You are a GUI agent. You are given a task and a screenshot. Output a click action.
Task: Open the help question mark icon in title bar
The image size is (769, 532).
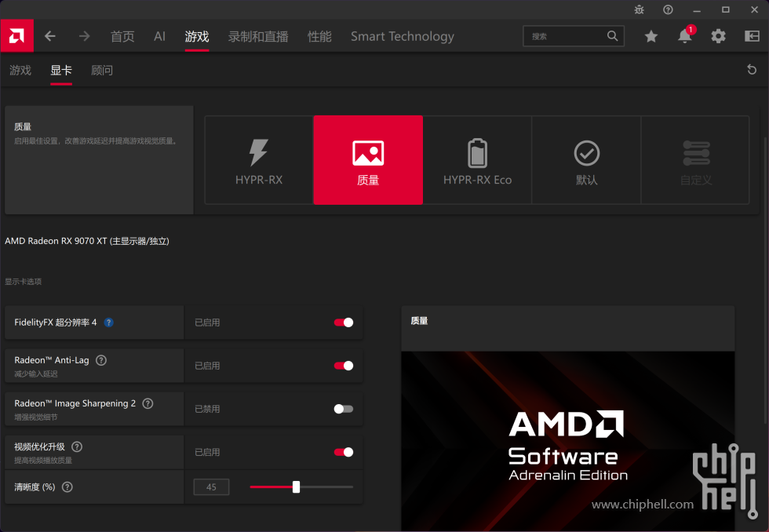tap(668, 9)
